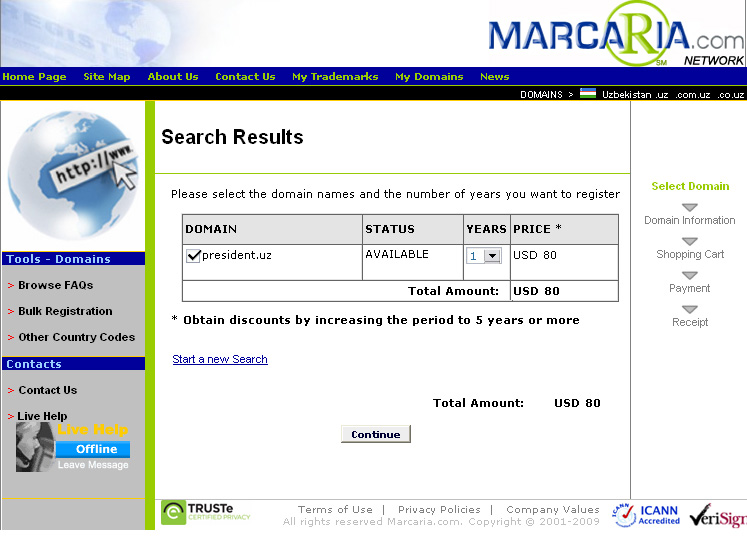Open Other Country Codes link
Image resolution: width=747 pixels, height=536 pixels.
(76, 337)
